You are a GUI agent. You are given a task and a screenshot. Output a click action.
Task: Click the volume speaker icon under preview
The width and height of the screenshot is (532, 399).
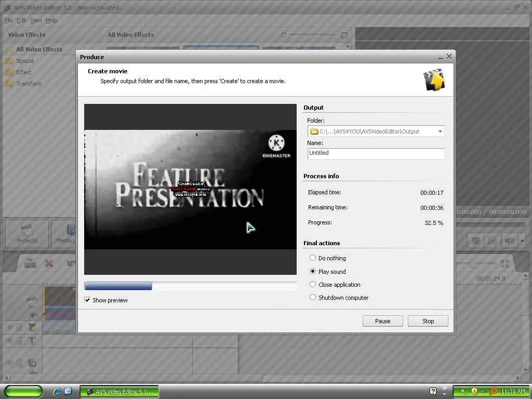click(x=509, y=241)
